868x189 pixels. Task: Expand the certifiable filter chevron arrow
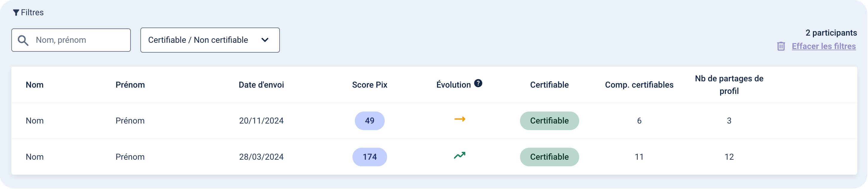265,40
